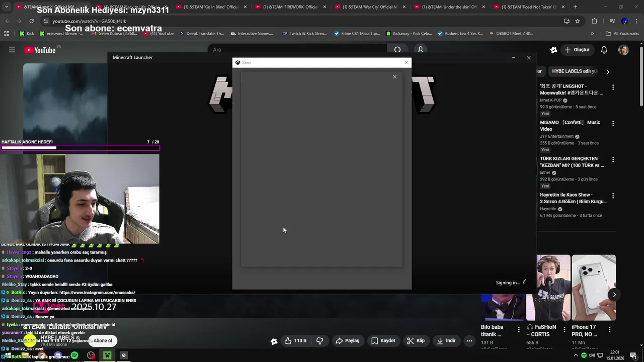Show hidden system tray icons
This screenshot has height=362, width=644.
coord(576,355)
